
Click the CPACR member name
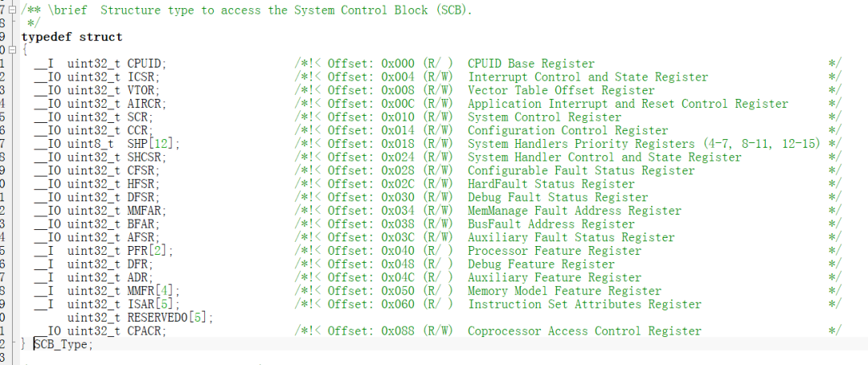click(x=145, y=331)
